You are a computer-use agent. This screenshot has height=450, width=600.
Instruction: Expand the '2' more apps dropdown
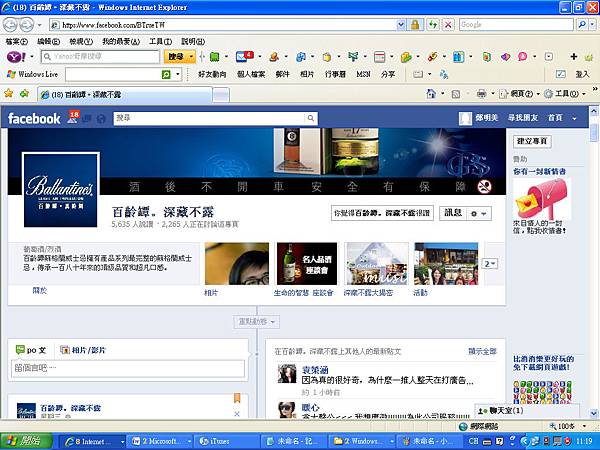tap(489, 264)
